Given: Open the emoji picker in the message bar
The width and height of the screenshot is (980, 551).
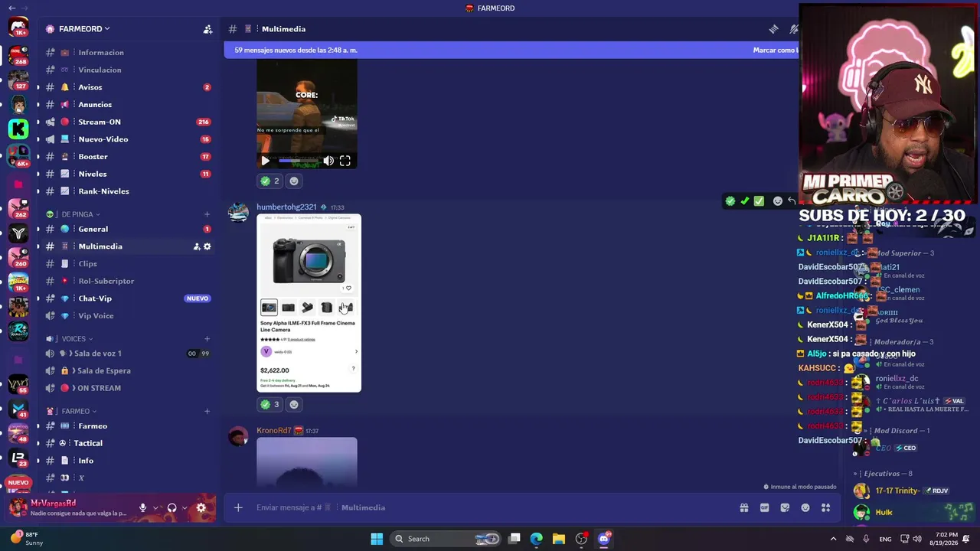Looking at the screenshot, I should tap(805, 507).
